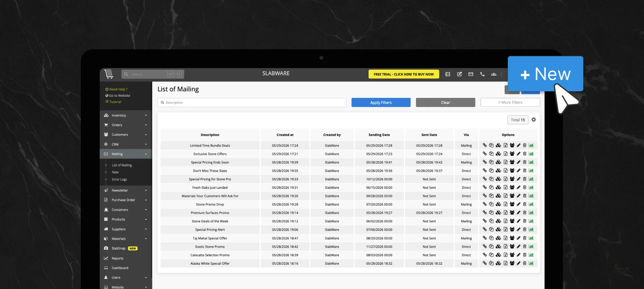Open the Tutorial link in the sidebar

pos(113,102)
